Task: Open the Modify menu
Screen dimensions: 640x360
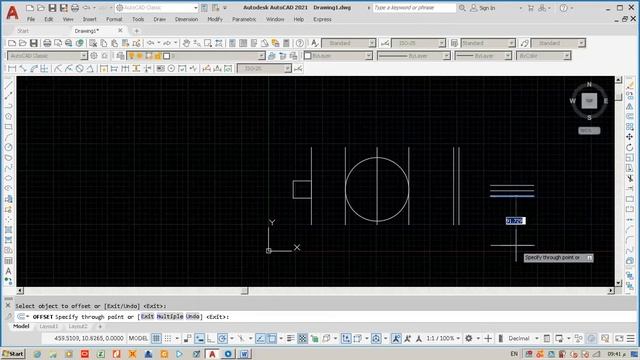Action: (x=215, y=19)
